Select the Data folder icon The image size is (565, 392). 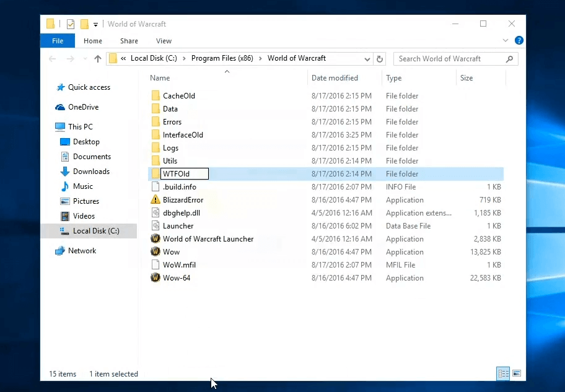(155, 109)
